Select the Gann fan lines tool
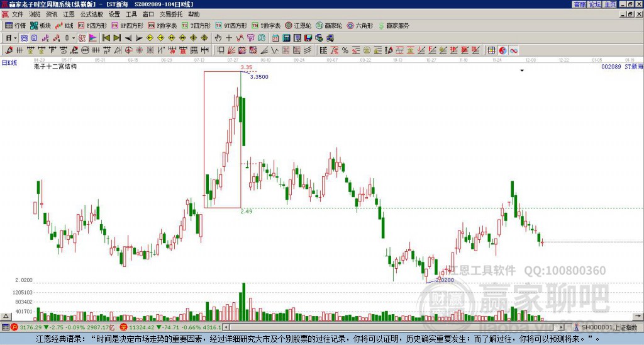Image resolution: width=644 pixels, height=345 pixels. (231, 50)
